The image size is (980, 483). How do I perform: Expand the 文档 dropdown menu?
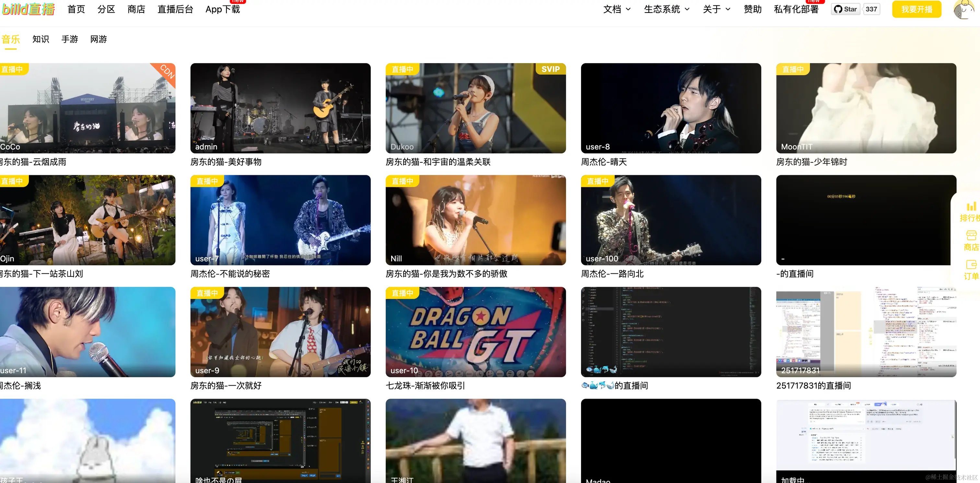coord(617,9)
